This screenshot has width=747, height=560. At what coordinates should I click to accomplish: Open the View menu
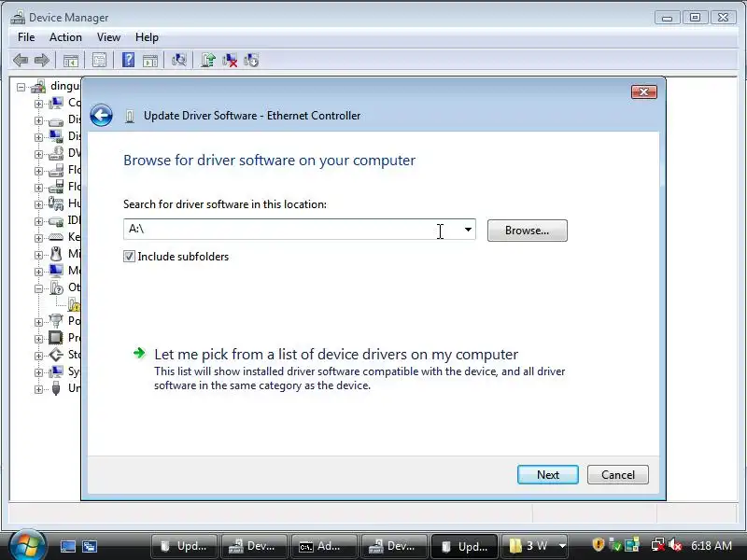(x=108, y=37)
